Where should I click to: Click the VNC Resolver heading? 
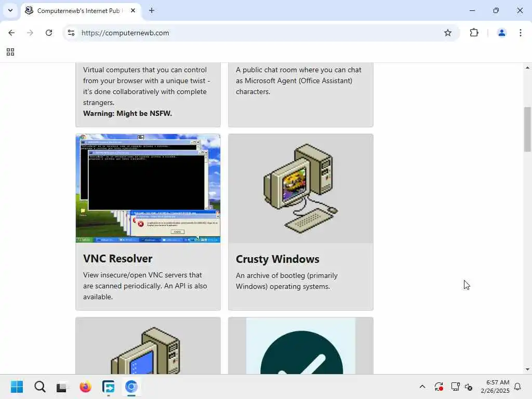point(118,259)
